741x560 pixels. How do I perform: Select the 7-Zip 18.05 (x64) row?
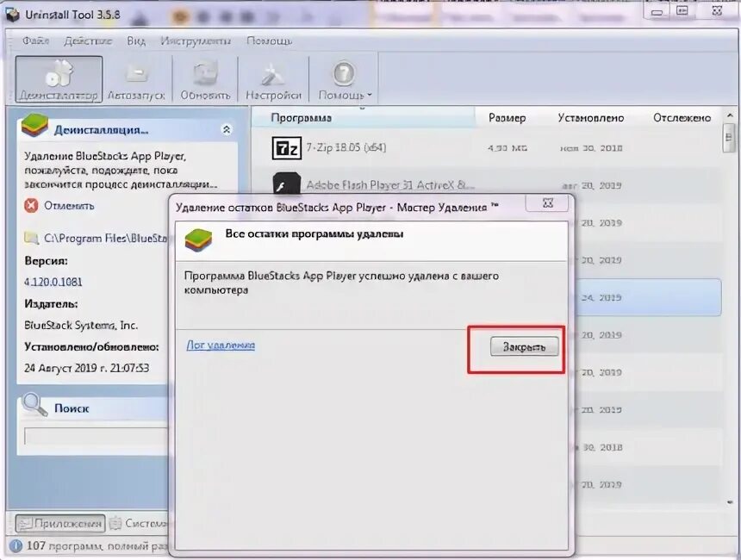486,148
